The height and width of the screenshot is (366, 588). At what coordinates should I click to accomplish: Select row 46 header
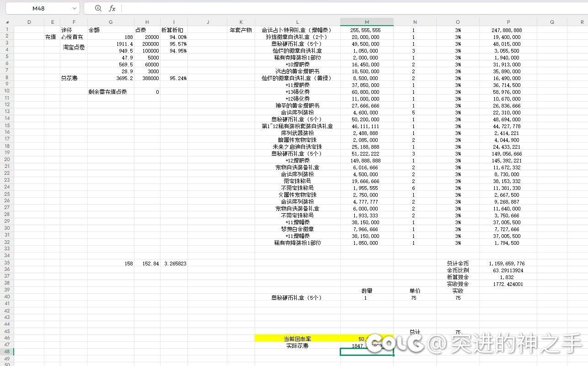[7, 339]
